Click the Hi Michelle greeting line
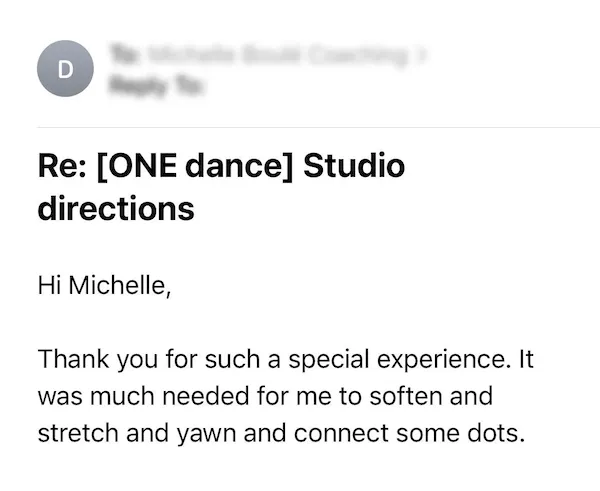Image resolution: width=600 pixels, height=491 pixels. click(x=104, y=285)
